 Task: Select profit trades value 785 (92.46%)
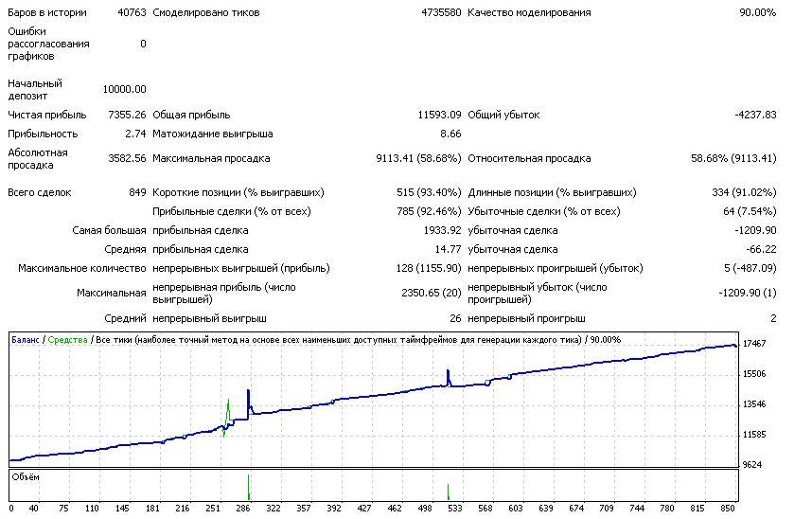tap(429, 211)
